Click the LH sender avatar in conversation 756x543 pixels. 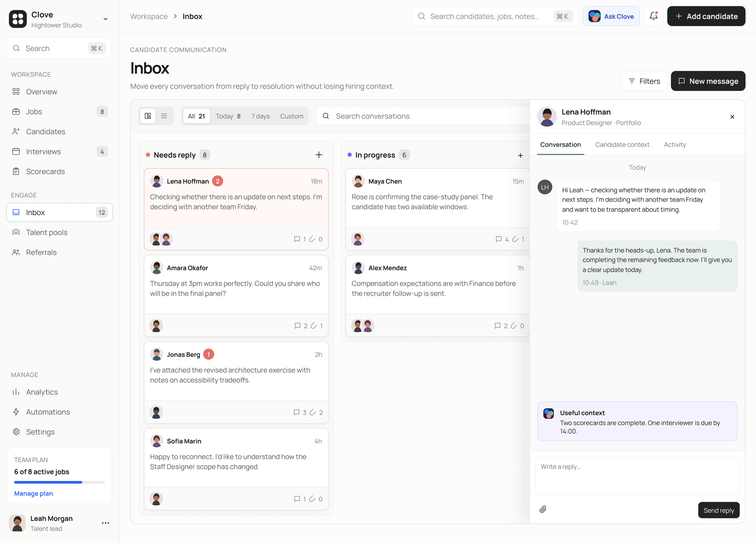click(545, 187)
